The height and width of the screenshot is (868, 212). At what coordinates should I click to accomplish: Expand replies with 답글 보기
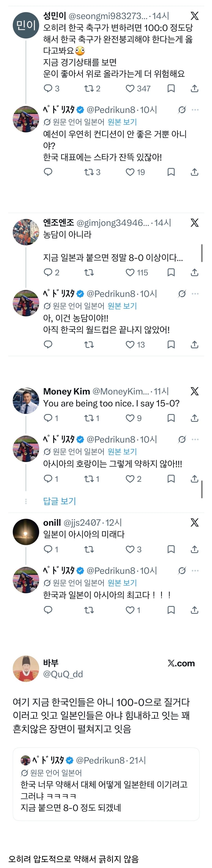point(59,501)
